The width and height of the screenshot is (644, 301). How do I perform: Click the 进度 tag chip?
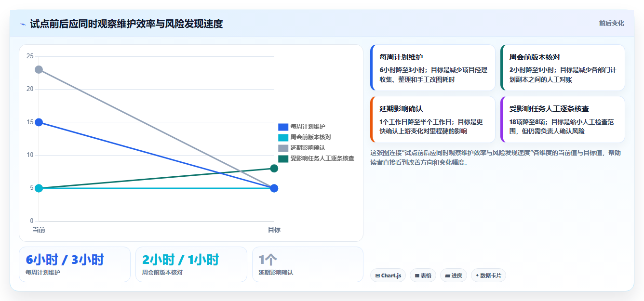pyautogui.click(x=453, y=275)
